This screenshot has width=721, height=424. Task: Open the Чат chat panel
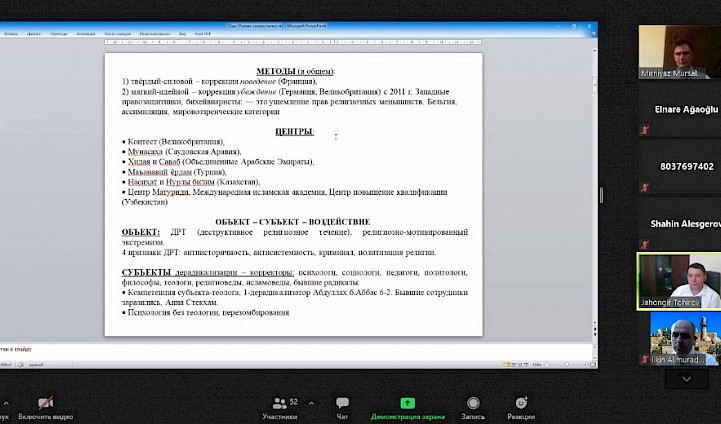click(x=342, y=408)
